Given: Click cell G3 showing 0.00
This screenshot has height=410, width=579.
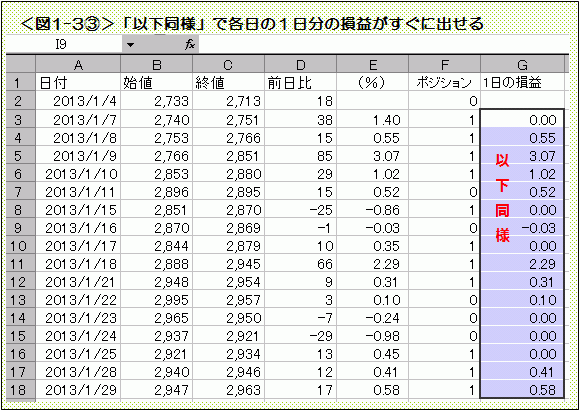Looking at the screenshot, I should click(x=522, y=119).
